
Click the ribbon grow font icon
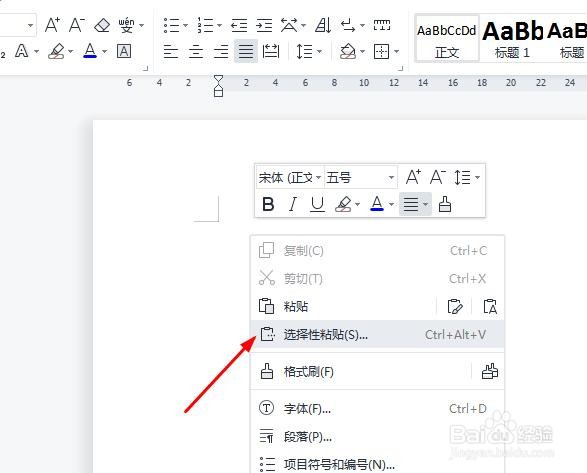coord(52,25)
